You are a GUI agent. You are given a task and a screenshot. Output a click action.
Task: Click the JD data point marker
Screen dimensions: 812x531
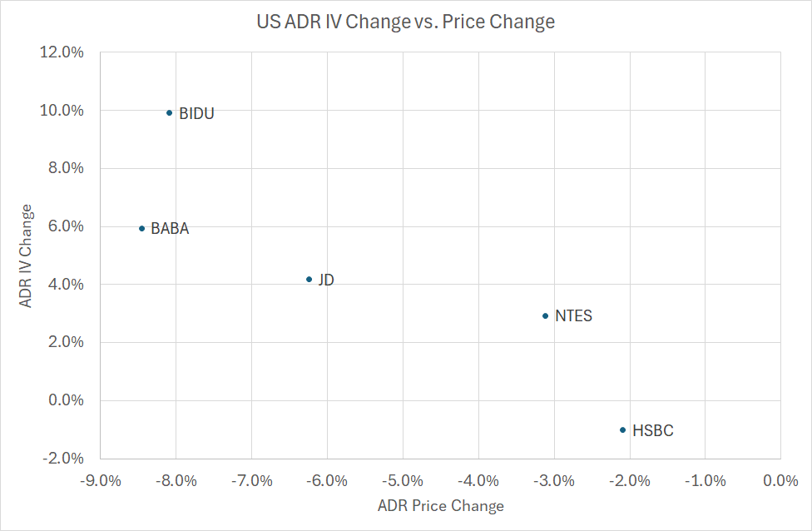(309, 280)
